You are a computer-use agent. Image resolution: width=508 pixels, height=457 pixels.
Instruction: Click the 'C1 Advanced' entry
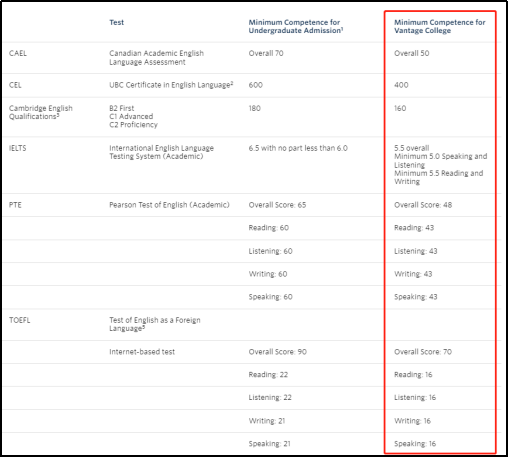131,116
